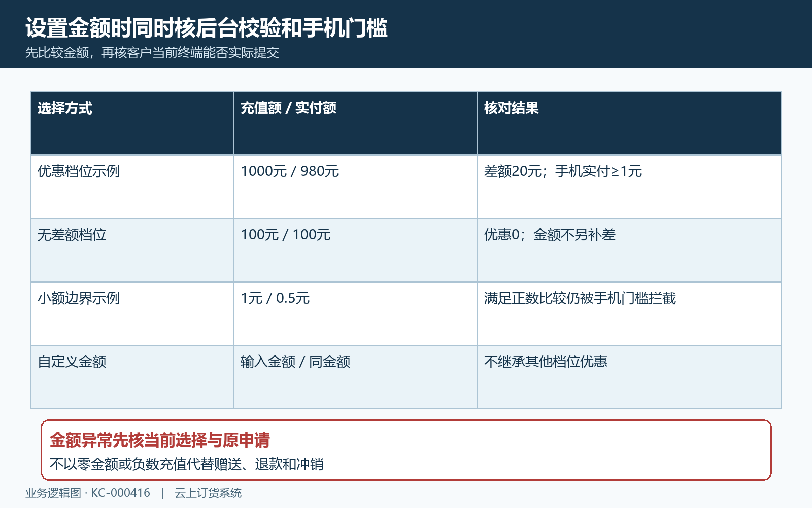
Task: Select the note 不以零金额或负数充值代替赠送、退款和冲销
Action: (x=187, y=464)
